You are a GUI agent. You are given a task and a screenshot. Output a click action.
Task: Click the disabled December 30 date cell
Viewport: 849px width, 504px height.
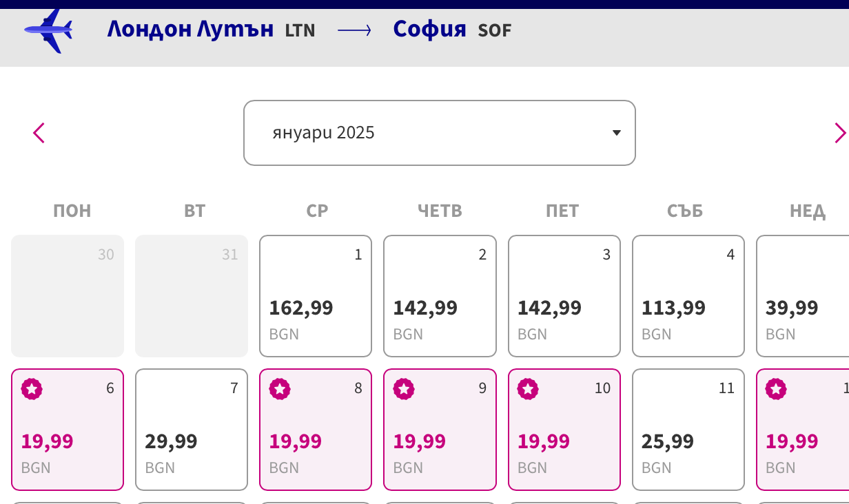coord(68,296)
